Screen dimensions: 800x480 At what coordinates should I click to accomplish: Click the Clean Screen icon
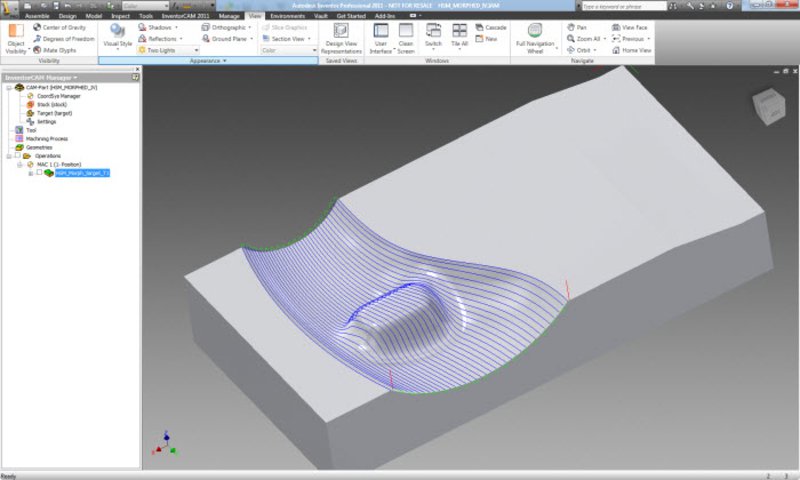[406, 32]
